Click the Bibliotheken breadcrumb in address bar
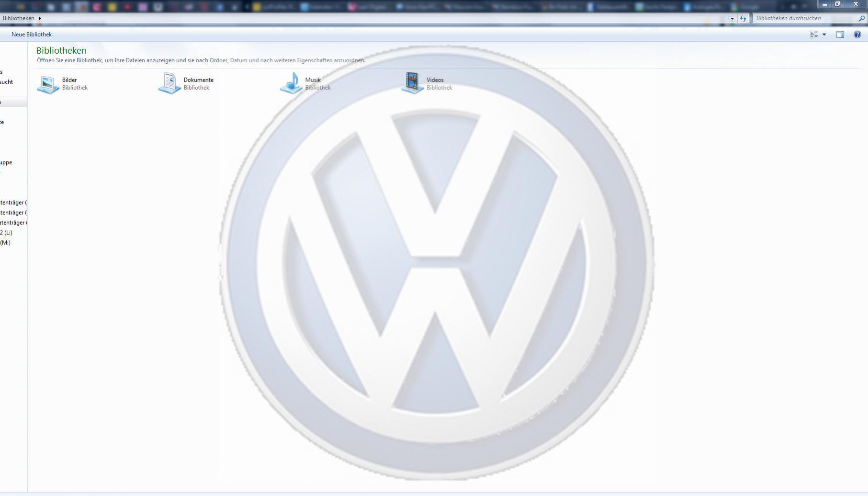The height and width of the screenshot is (496, 868). click(x=18, y=18)
